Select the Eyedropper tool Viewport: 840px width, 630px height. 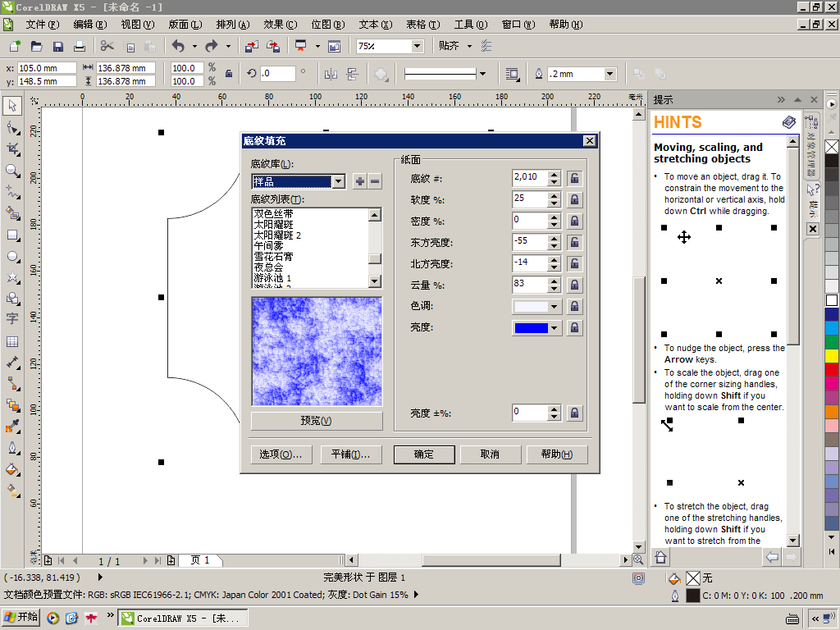[12, 427]
